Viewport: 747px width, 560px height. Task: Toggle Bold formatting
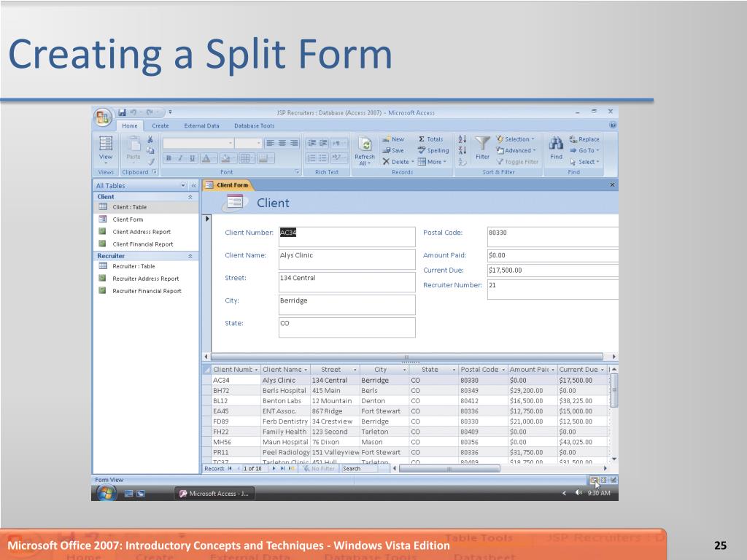[169, 158]
